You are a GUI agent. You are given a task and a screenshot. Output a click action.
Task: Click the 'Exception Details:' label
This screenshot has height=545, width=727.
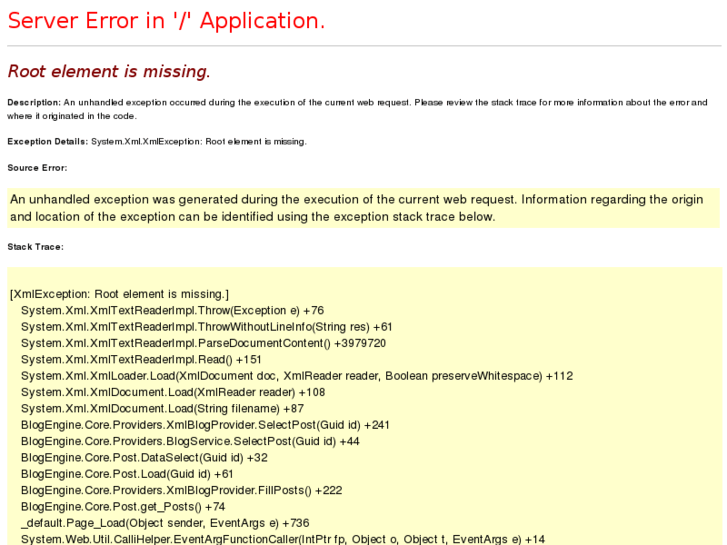point(47,141)
